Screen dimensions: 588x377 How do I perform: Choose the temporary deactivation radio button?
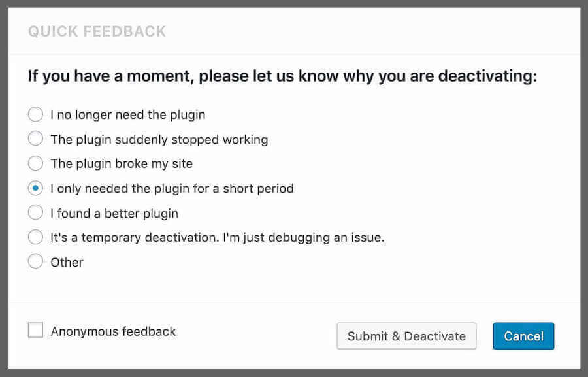[35, 237]
